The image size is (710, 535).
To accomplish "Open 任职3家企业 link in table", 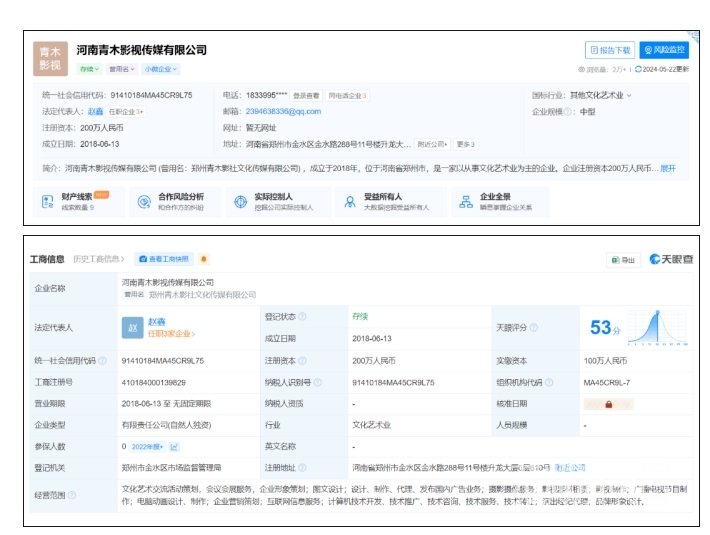I will point(171,334).
